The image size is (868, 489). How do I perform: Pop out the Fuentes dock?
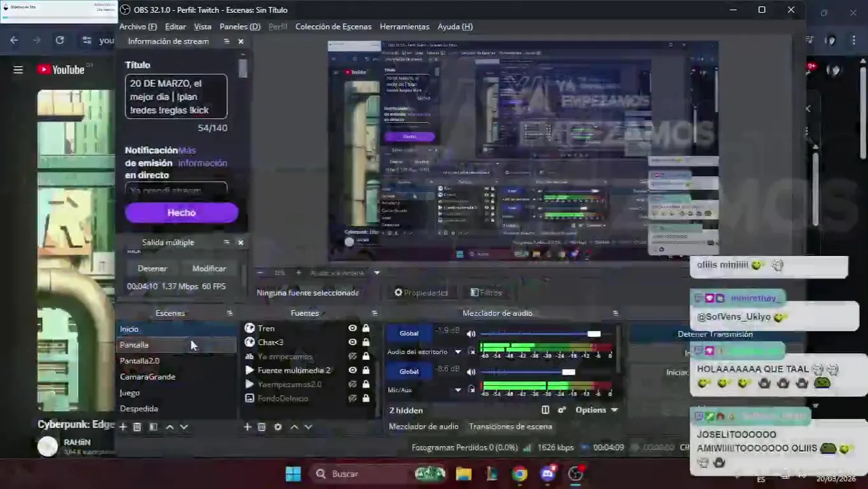[374, 313]
